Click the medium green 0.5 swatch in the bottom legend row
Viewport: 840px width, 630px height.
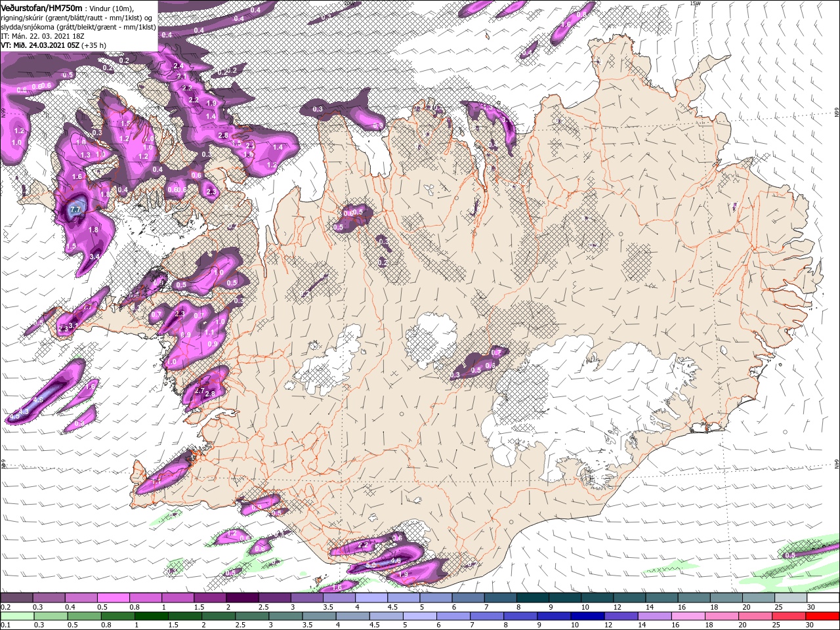85,616
